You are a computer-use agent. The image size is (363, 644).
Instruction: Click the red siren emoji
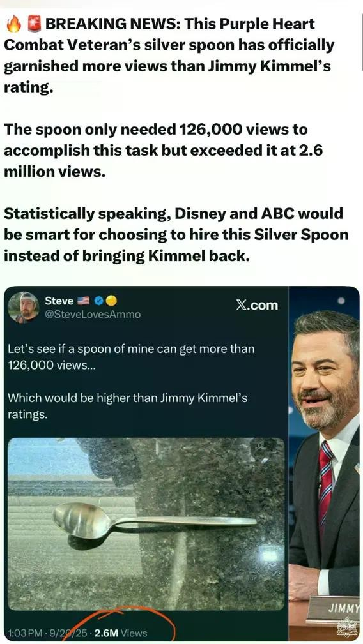34,25
